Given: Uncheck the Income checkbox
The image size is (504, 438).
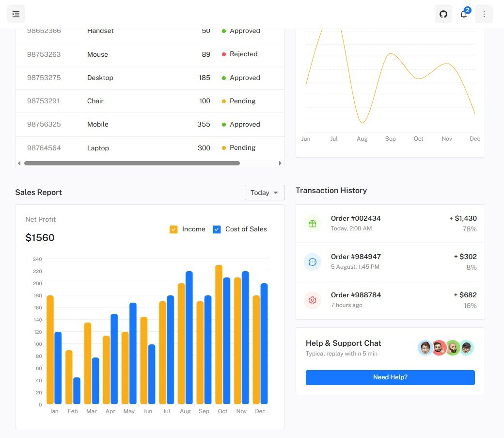Looking at the screenshot, I should tap(173, 229).
